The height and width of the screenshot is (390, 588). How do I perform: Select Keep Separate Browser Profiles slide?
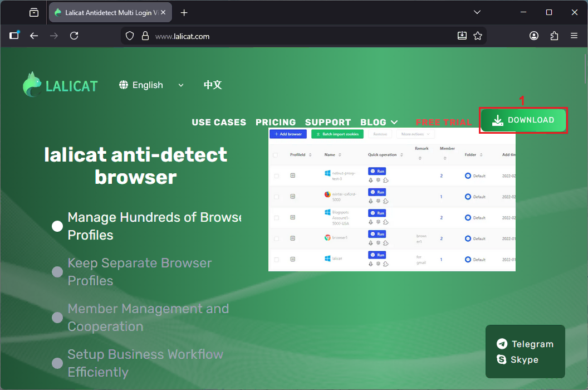(131, 272)
